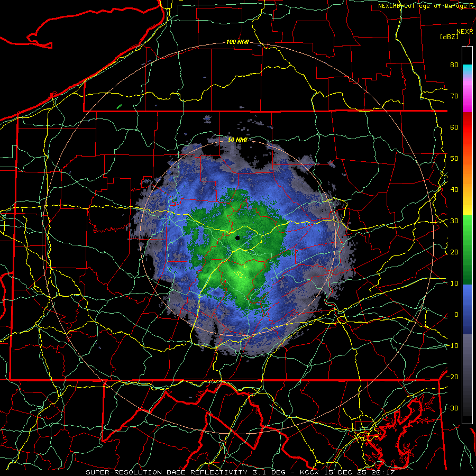Click the -30 value on the dBZ scale
The height and width of the screenshot is (476, 476).
(452, 408)
